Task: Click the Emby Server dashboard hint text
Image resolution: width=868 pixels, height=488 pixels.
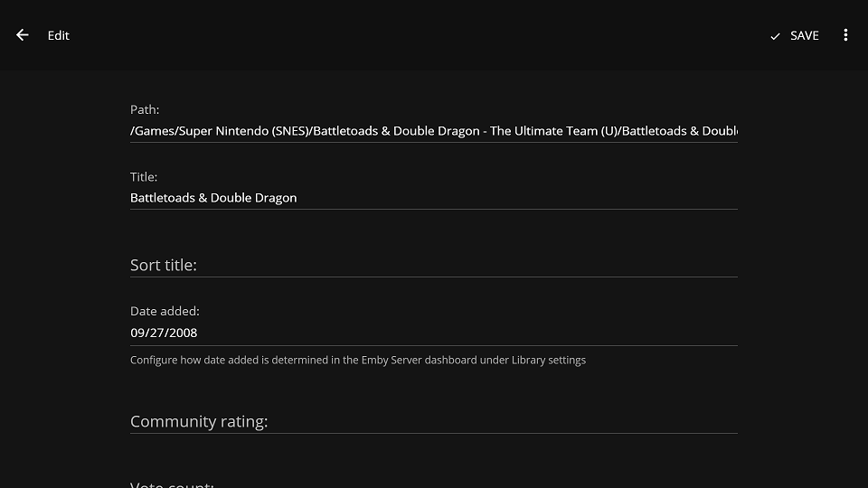Action: click(x=358, y=360)
